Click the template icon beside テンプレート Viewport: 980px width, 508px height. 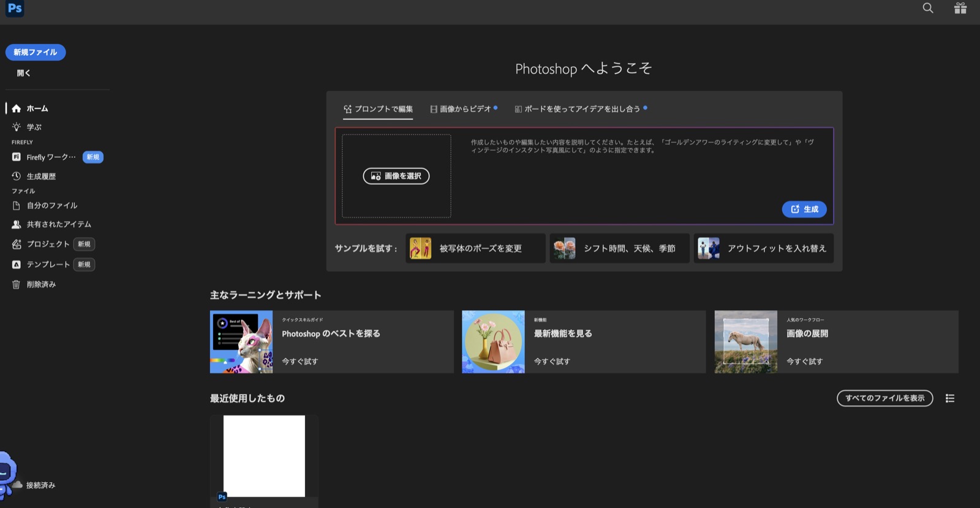pos(17,264)
